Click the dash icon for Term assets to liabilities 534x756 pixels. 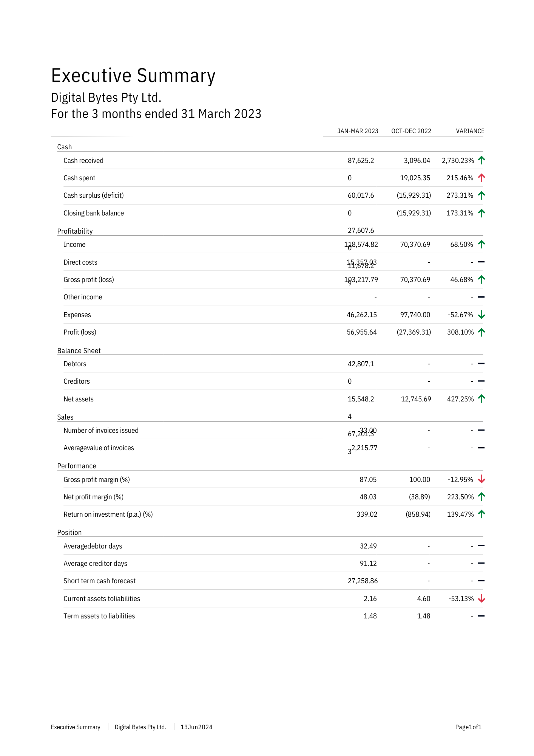[x=481, y=616]
